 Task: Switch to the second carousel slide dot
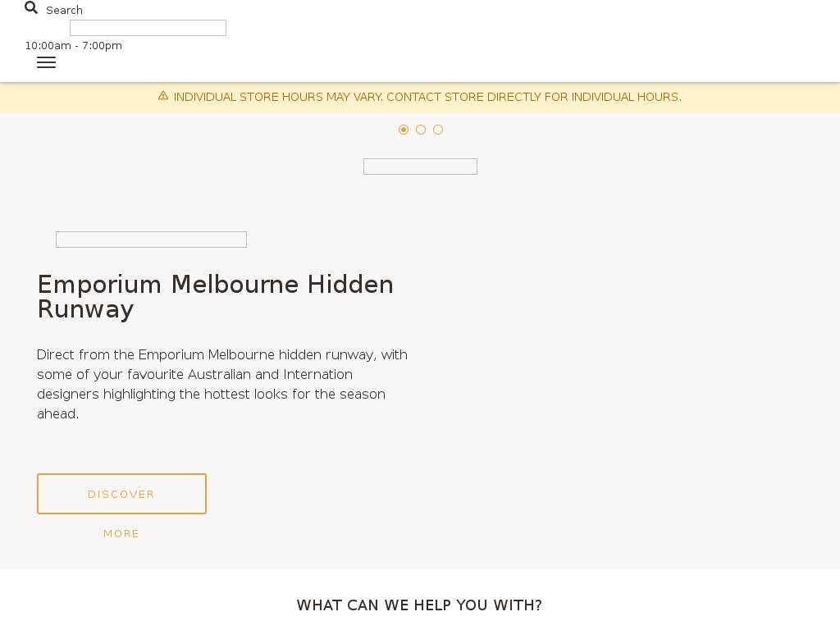pyautogui.click(x=421, y=130)
